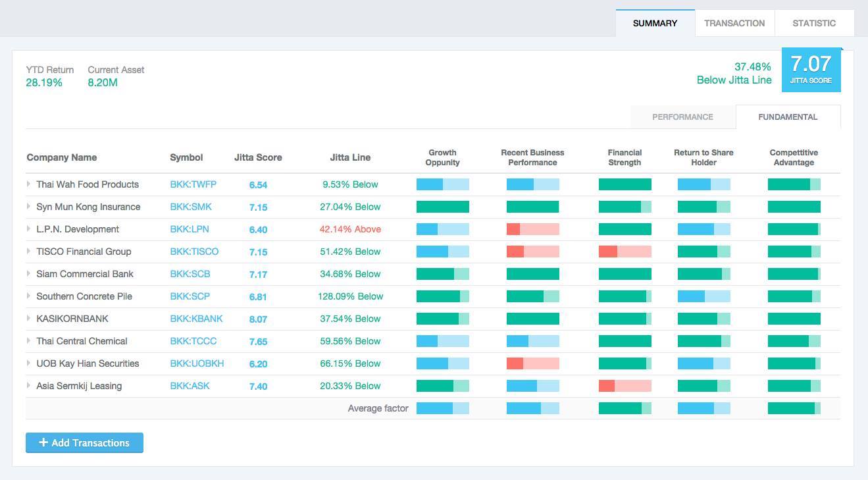Viewport: 868px width, 480px height.
Task: Click the 42.14% Above Jitta Line value
Action: pyautogui.click(x=350, y=229)
